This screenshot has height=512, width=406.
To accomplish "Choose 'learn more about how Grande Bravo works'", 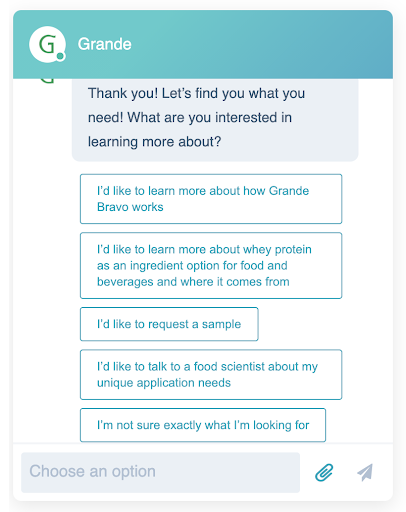I will (x=211, y=199).
